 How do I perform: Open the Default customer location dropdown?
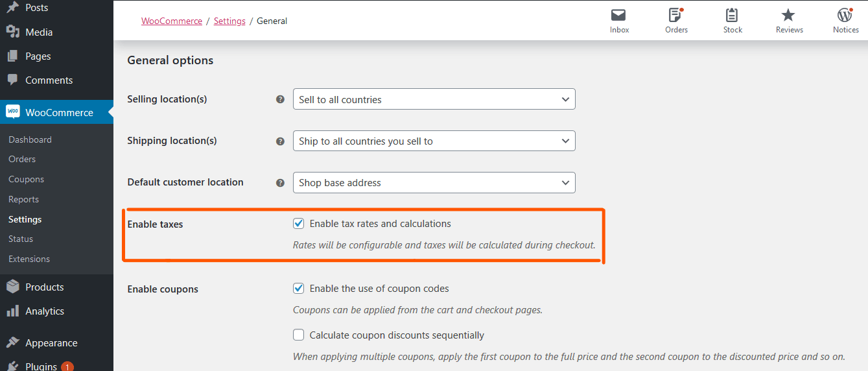click(434, 183)
